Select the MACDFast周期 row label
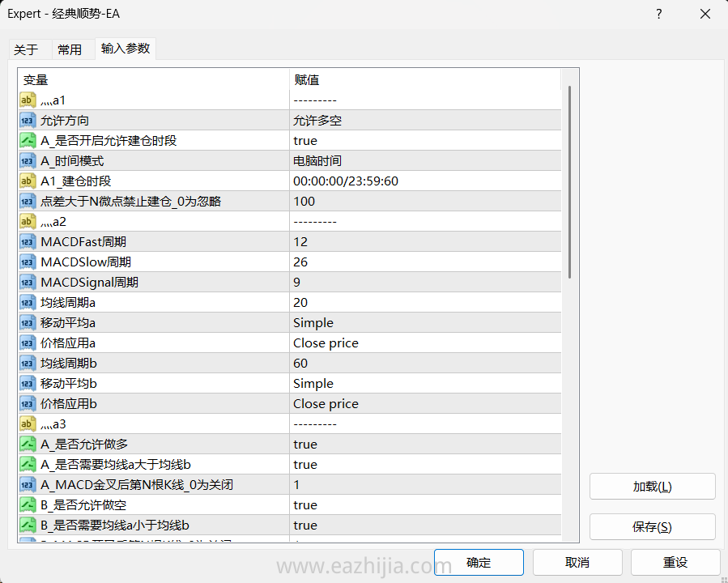Image resolution: width=728 pixels, height=583 pixels. click(83, 242)
